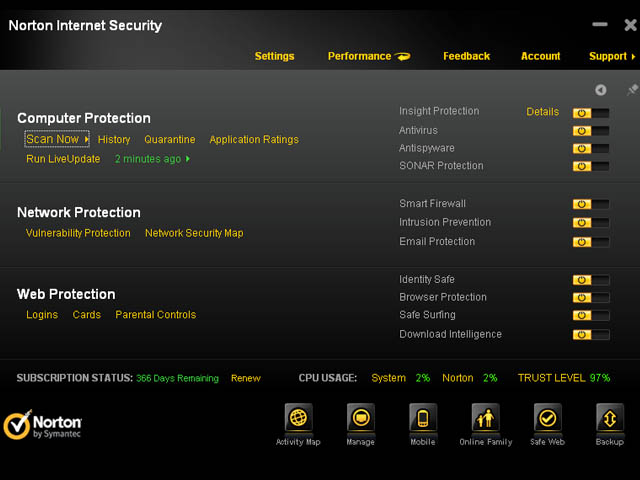
Task: Toggle the Antivirus switch
Action: 590,131
